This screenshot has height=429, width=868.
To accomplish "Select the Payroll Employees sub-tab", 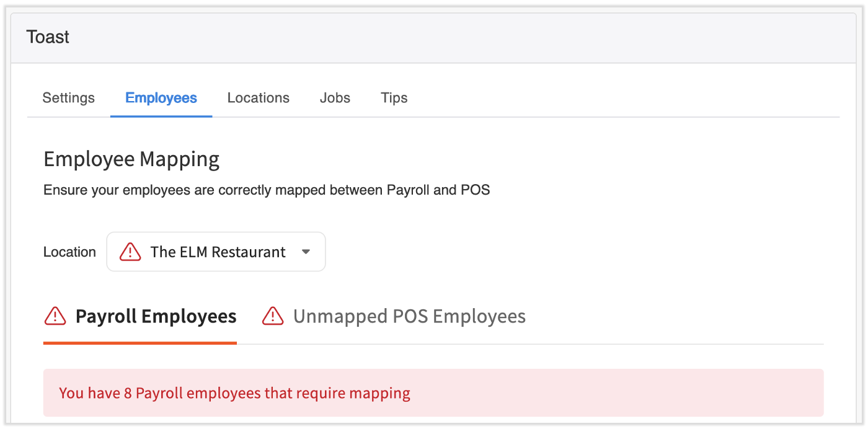I will point(155,316).
